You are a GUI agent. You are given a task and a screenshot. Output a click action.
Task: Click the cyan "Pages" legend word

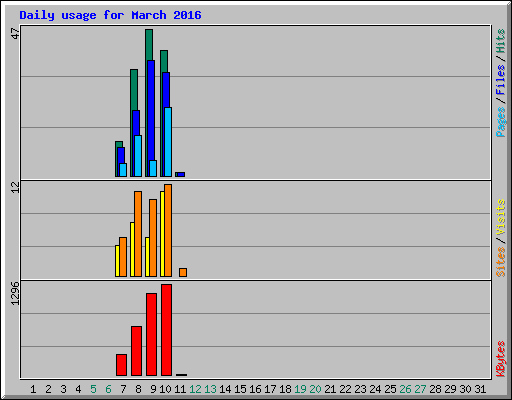(x=501, y=122)
